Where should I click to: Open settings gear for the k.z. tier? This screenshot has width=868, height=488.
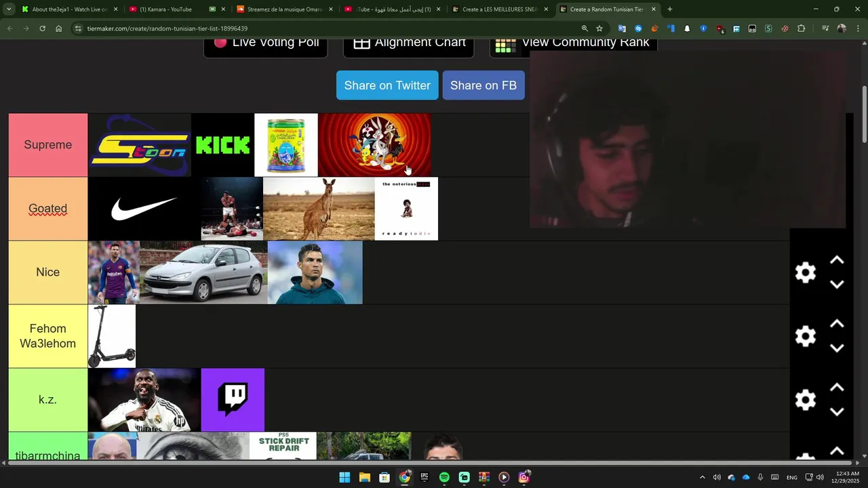pyautogui.click(x=806, y=400)
